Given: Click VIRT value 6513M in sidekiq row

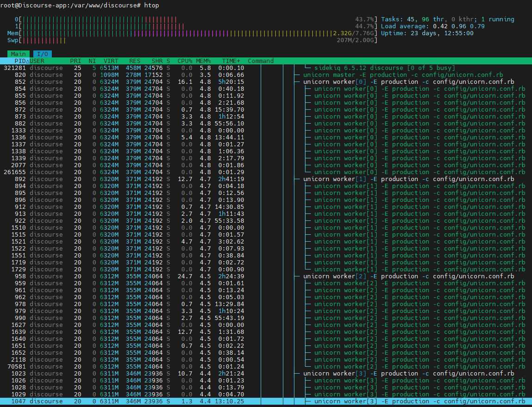Looking at the screenshot, I should click(x=109, y=68).
